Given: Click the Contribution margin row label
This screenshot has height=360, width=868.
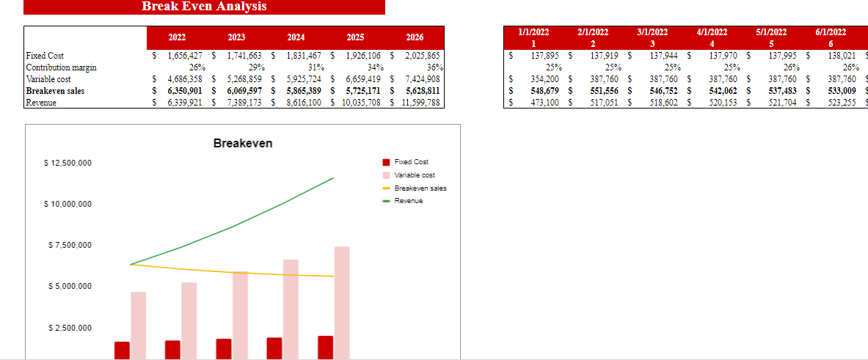Looking at the screenshot, I should pos(61,67).
